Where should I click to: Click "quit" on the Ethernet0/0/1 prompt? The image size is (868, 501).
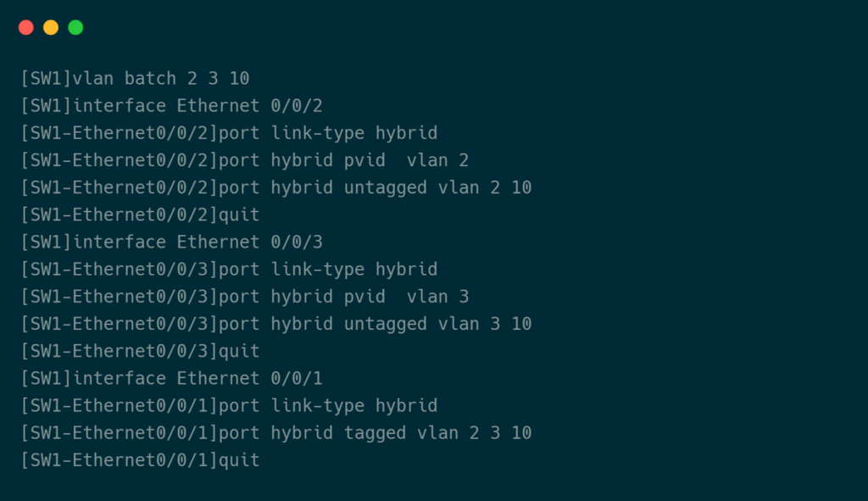tap(239, 460)
